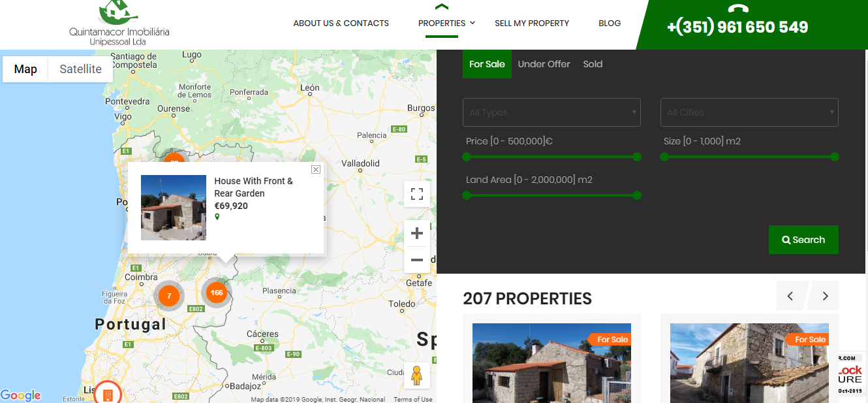
Task: Expand the Properties menu
Action: coord(446,24)
